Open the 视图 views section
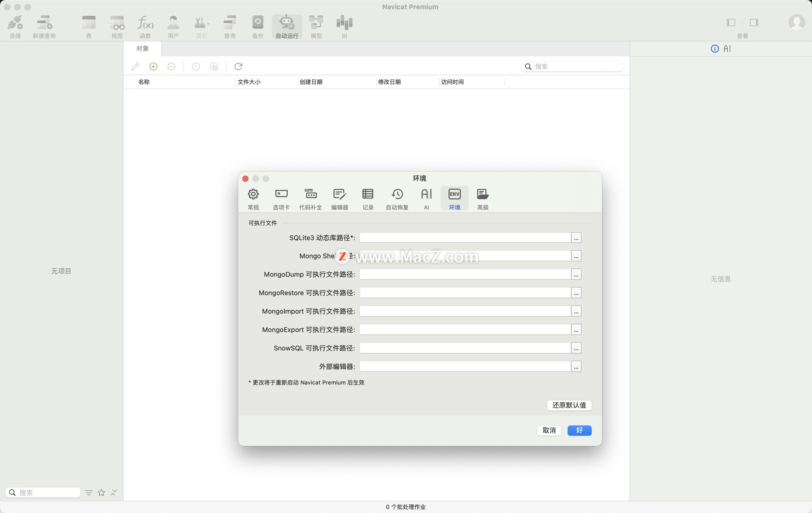 pos(117,27)
